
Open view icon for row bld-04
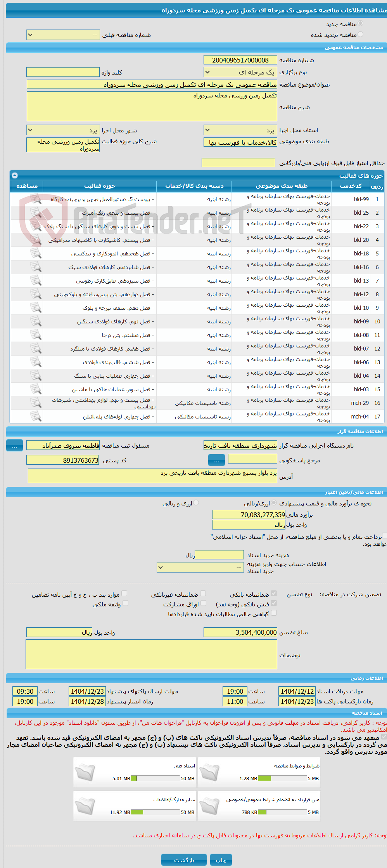(x=36, y=376)
